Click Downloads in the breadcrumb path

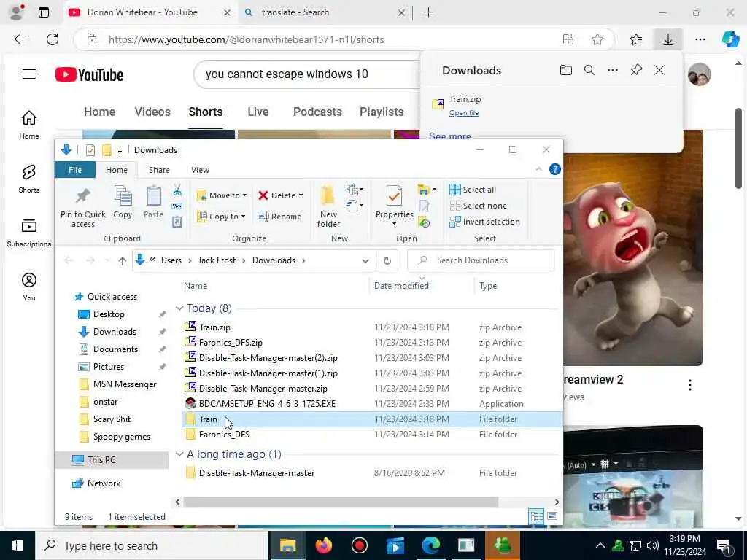pyautogui.click(x=274, y=260)
